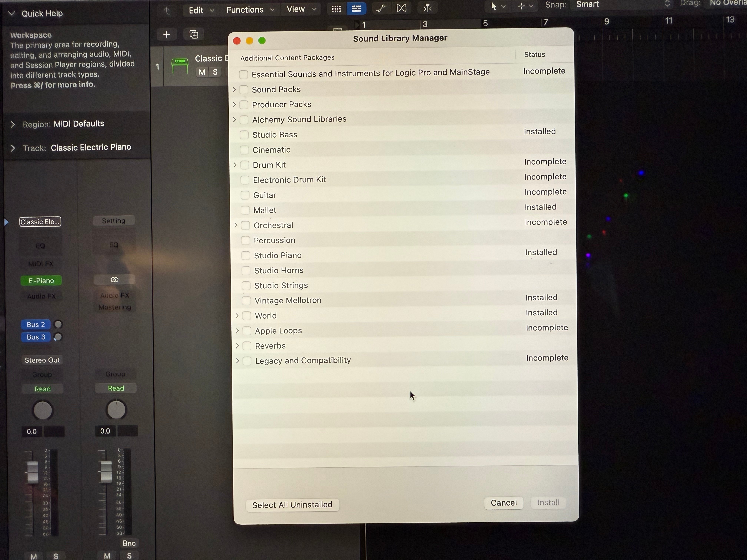Click the Status column header
This screenshot has height=560, width=747.
pos(534,55)
